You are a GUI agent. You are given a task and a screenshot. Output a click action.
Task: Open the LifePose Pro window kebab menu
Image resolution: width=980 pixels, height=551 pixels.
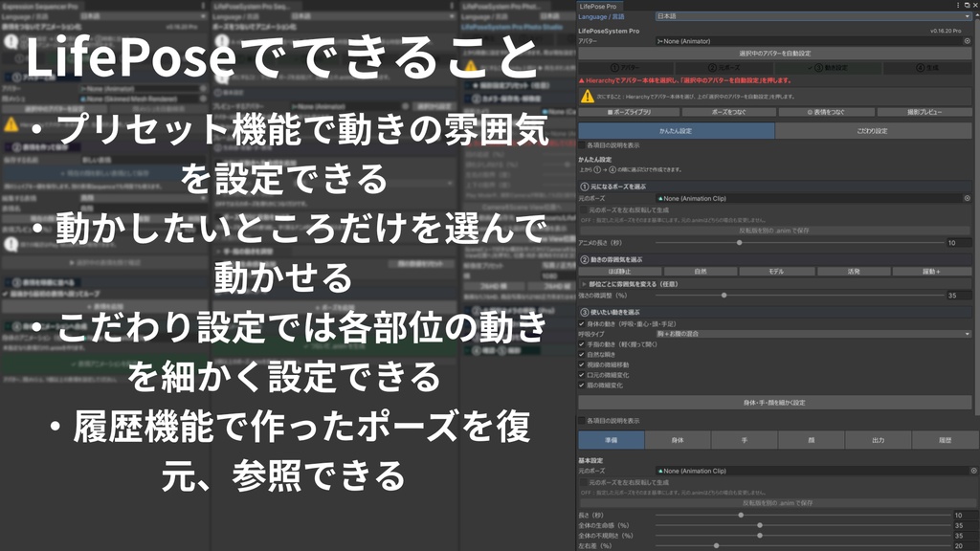pos(958,6)
